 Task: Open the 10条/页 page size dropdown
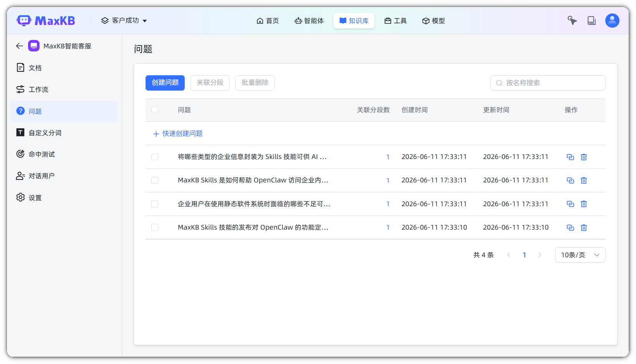click(580, 255)
